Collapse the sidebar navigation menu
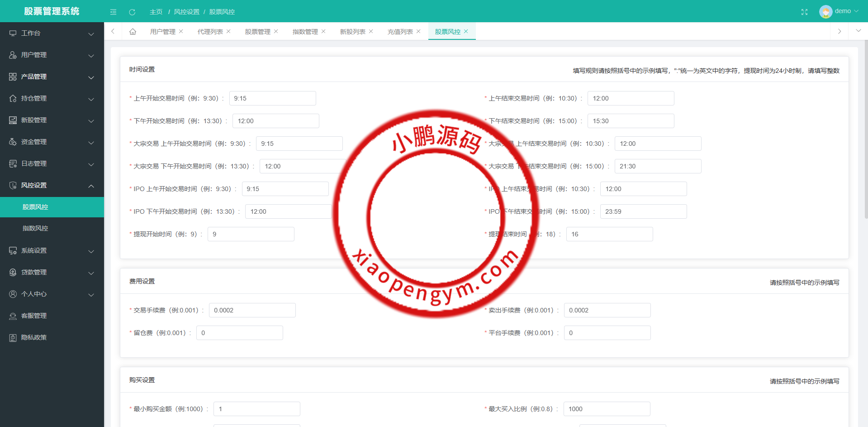The width and height of the screenshot is (868, 427). tap(113, 12)
